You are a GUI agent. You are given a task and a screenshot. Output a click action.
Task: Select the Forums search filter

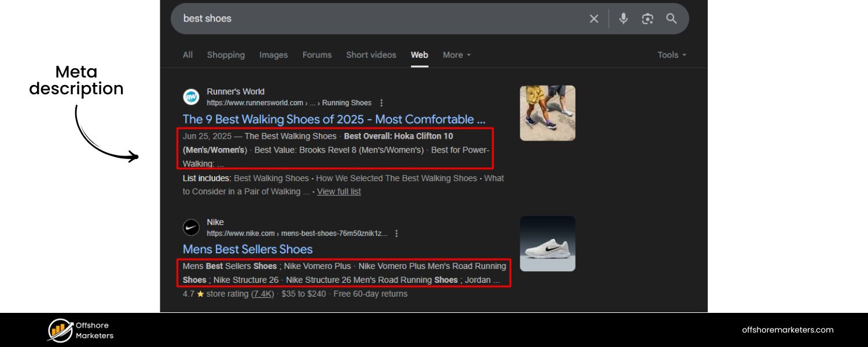[x=317, y=54]
